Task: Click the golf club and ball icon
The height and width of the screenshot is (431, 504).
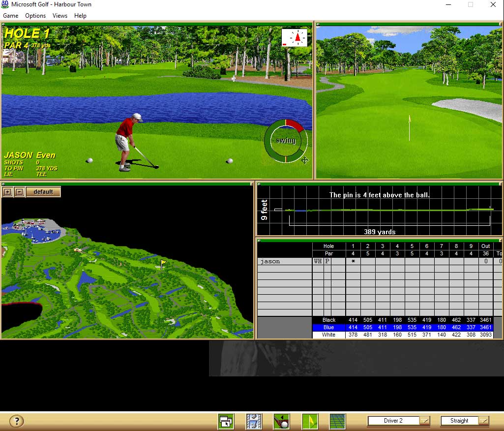Action: 282,421
